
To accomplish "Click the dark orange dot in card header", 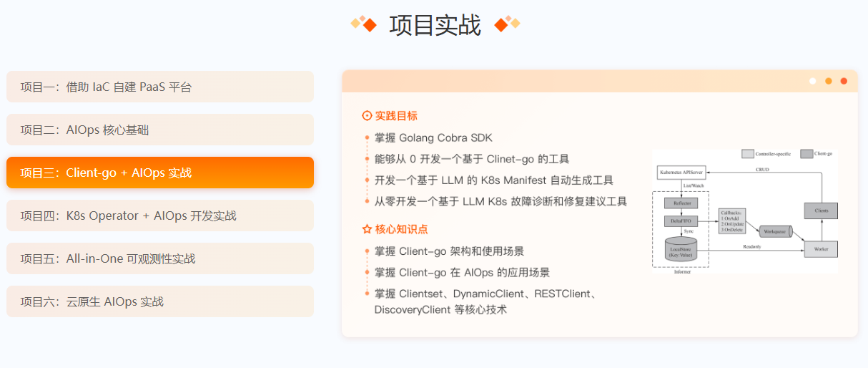I will (844, 81).
